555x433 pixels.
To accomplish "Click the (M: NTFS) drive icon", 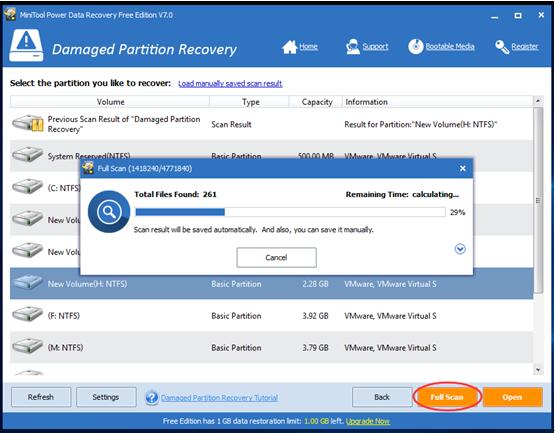I will pos(27,346).
